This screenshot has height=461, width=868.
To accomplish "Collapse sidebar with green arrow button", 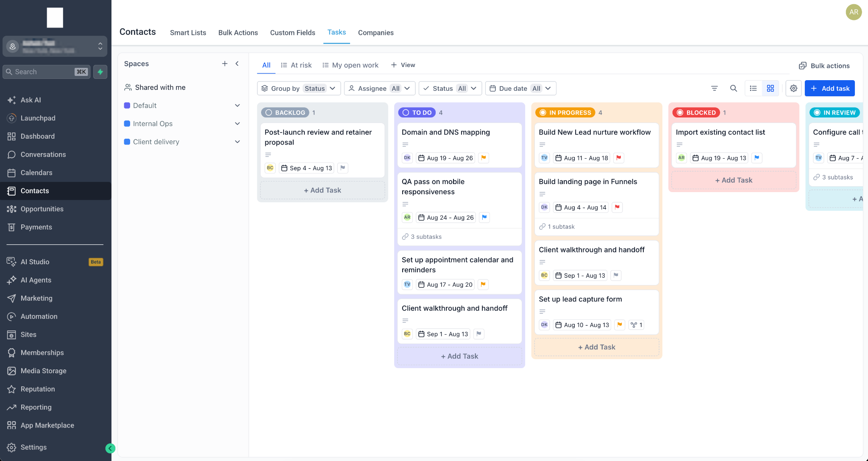I will point(110,448).
